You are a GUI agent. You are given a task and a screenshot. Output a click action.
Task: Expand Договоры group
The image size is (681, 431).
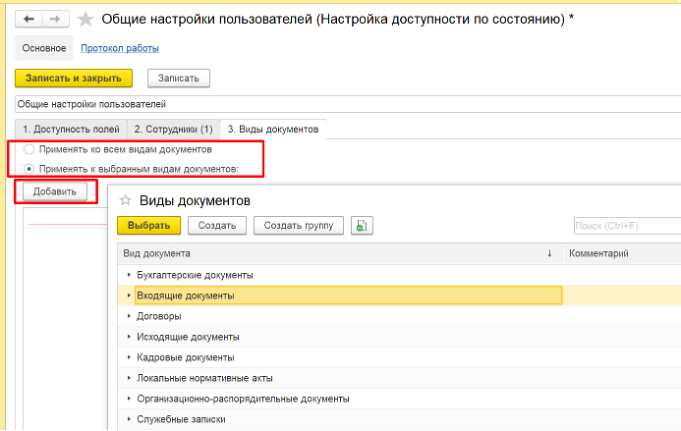click(129, 316)
